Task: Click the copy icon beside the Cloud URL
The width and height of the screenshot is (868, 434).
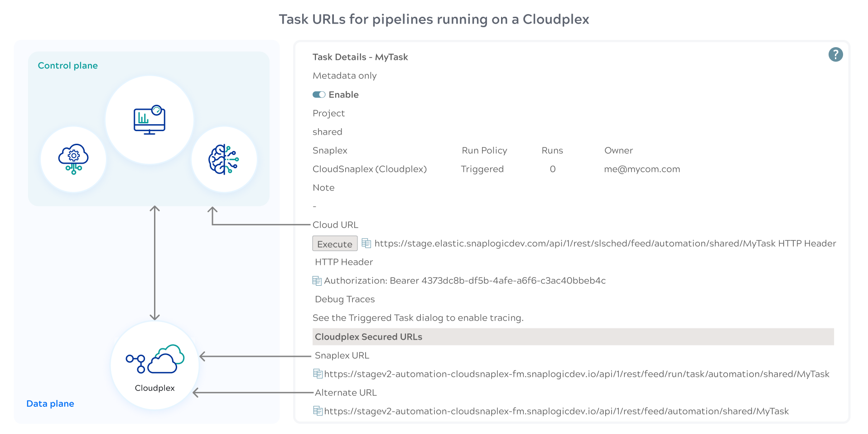Action: pos(367,243)
